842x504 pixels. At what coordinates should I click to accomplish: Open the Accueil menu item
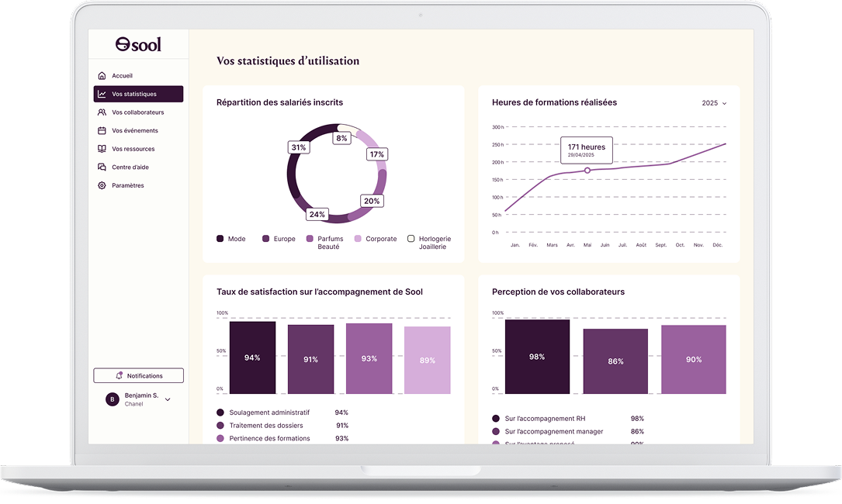coord(139,76)
